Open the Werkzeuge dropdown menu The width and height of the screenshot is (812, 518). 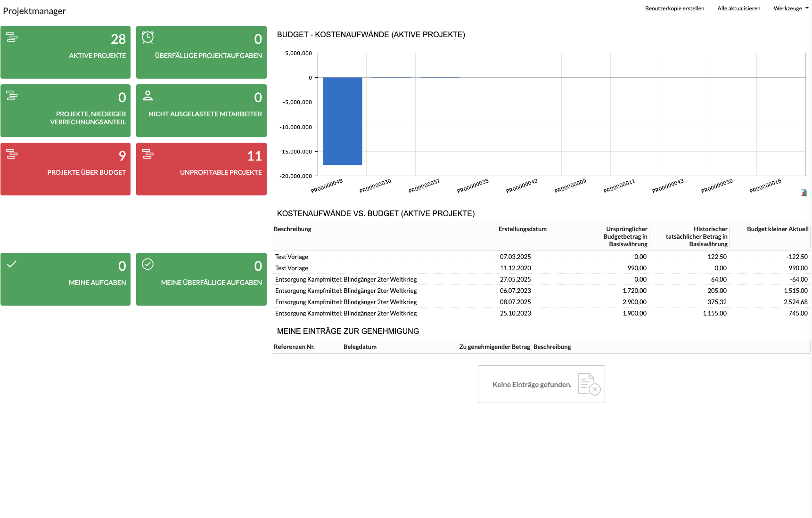(791, 8)
